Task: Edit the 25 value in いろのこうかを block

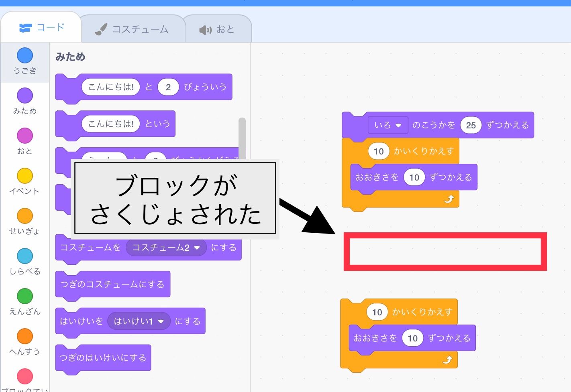Action: [x=471, y=125]
